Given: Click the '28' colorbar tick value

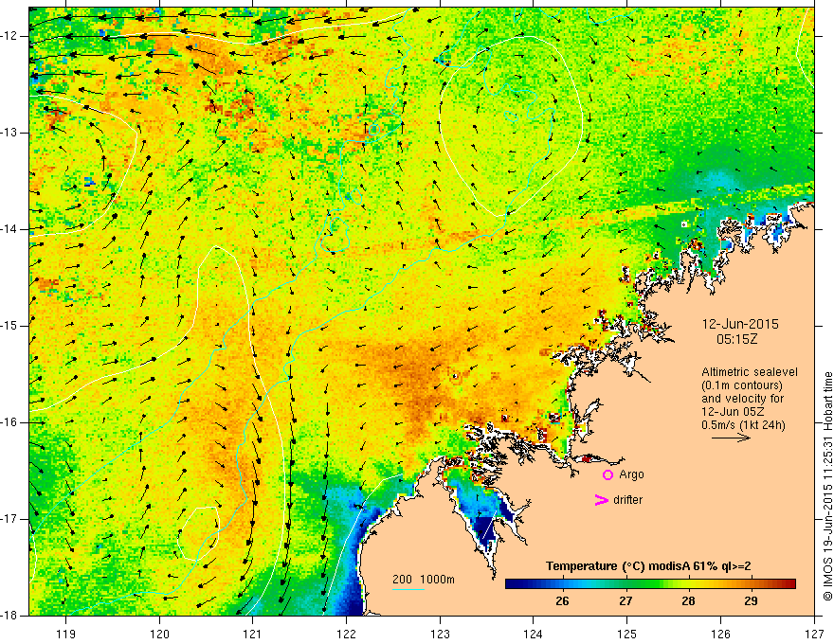Looking at the screenshot, I should coord(688,601).
